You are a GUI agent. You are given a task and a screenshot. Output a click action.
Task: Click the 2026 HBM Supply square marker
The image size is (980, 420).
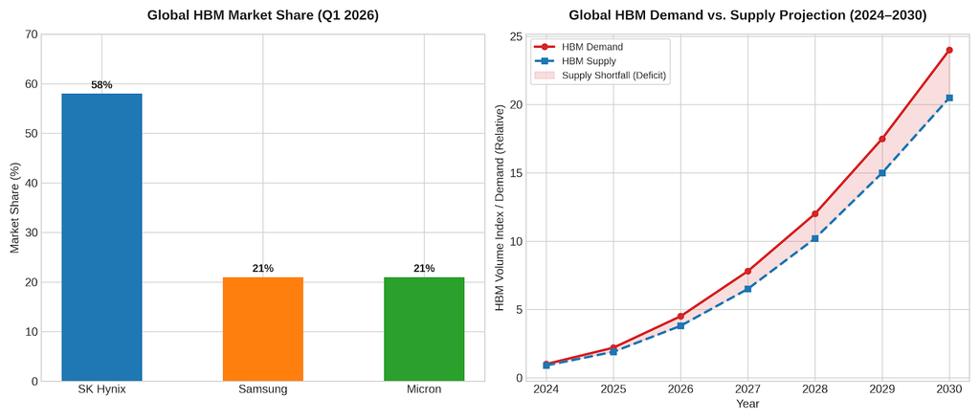tap(680, 325)
